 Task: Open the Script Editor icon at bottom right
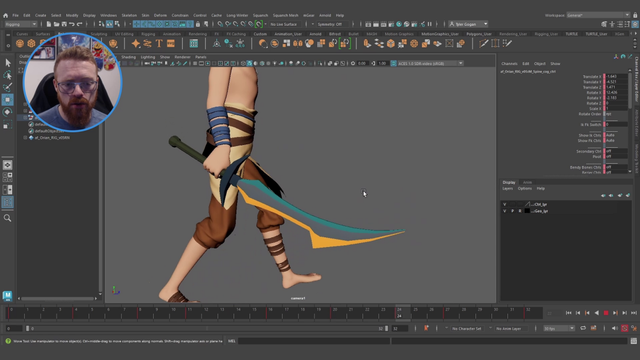pos(633,341)
